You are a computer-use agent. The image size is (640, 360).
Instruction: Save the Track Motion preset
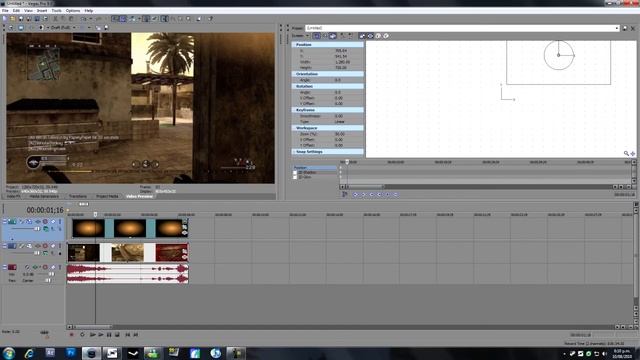pyautogui.click(x=625, y=28)
